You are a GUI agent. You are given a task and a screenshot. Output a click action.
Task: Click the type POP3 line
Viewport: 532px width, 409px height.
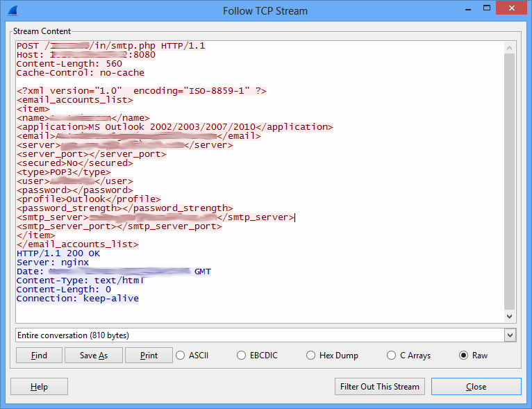pos(64,172)
